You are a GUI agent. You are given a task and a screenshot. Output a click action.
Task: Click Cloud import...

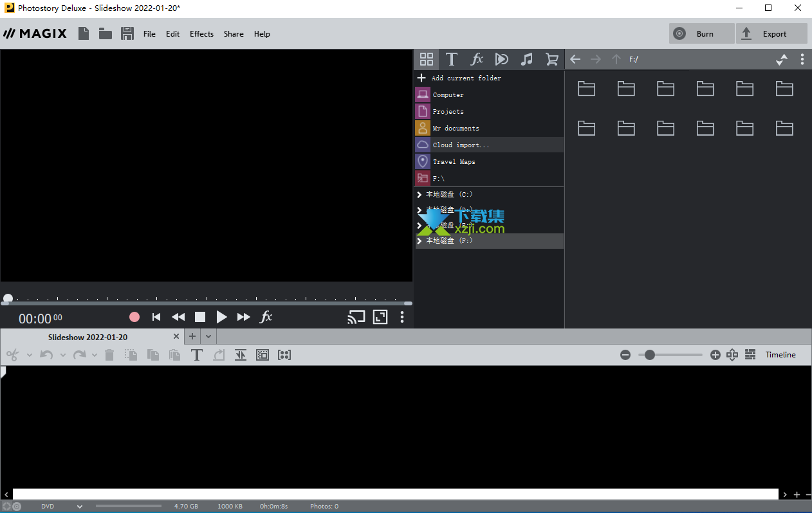(x=489, y=145)
